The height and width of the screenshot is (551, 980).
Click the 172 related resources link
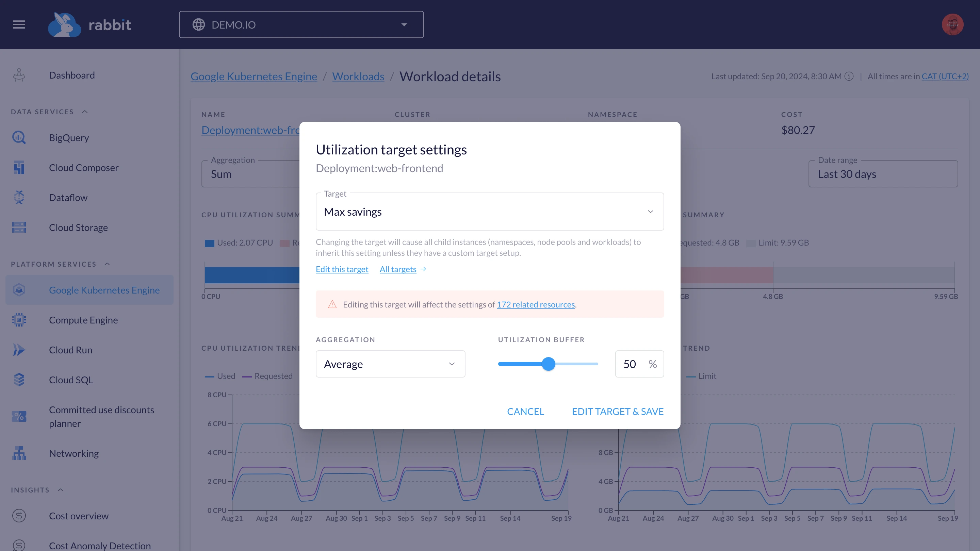pos(536,304)
